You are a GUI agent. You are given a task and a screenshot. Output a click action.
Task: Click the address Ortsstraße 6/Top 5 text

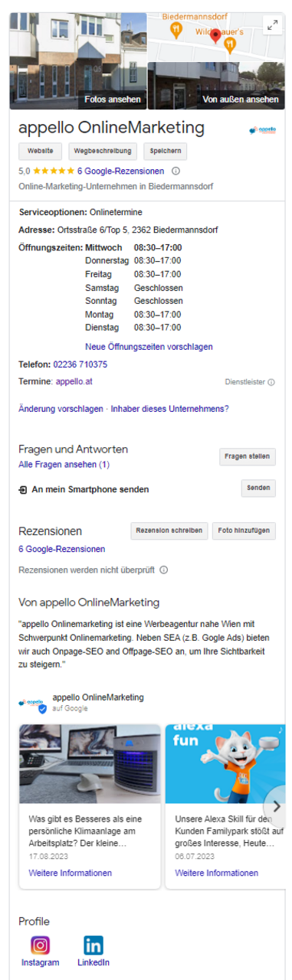pos(137,230)
